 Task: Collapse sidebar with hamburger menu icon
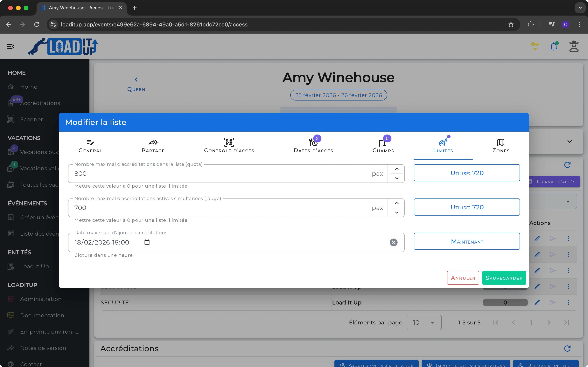click(x=11, y=46)
